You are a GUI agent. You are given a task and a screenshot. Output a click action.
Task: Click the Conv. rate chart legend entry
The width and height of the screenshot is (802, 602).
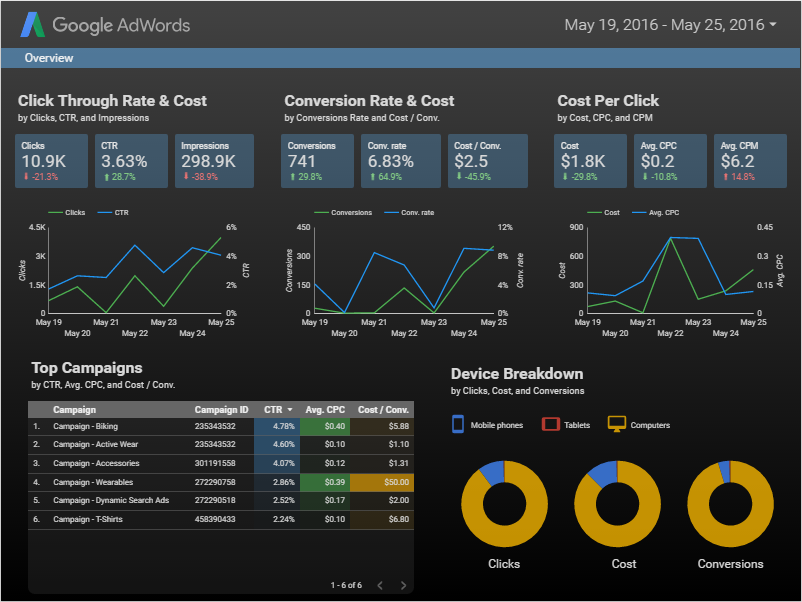coord(409,212)
